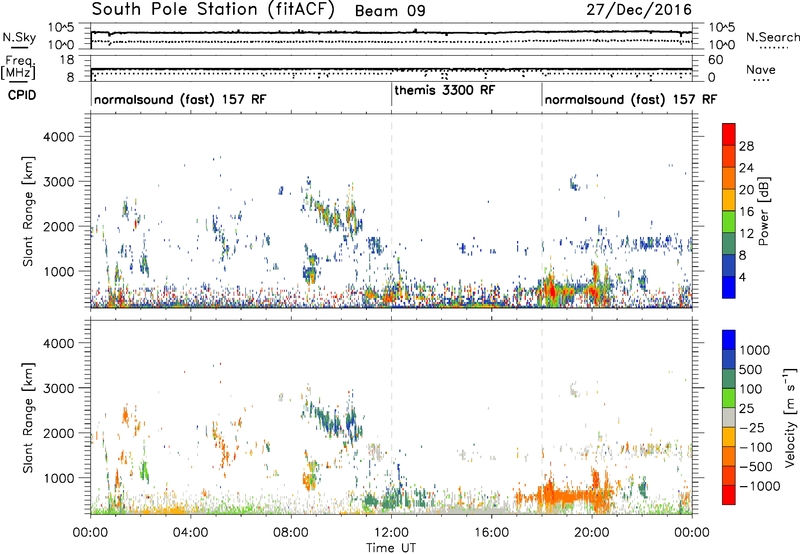
Task: Click the "South Pole Station (fitACF)" title
Action: click(213, 10)
